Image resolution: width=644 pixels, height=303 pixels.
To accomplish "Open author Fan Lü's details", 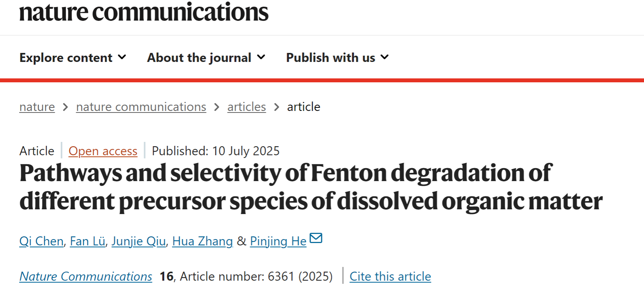I will point(87,241).
